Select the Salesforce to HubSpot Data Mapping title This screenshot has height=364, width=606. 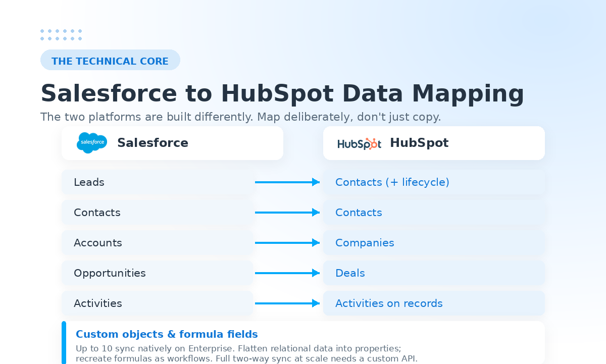point(282,94)
